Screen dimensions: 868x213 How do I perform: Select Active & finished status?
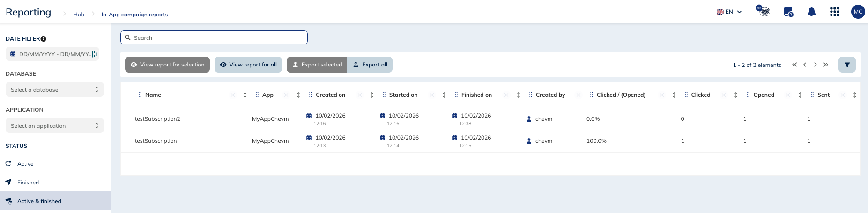click(x=55, y=201)
